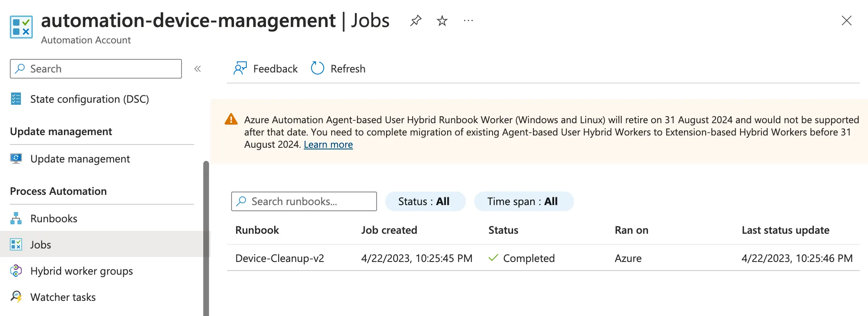
Task: Click the sidebar vertical scrollbar
Action: [x=206, y=237]
